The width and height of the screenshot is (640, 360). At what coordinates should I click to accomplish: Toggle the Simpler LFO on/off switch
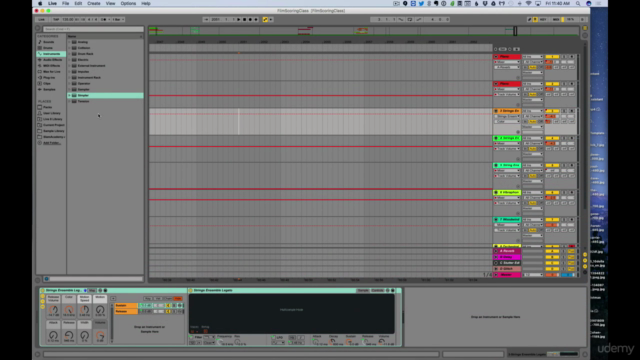(x=273, y=338)
